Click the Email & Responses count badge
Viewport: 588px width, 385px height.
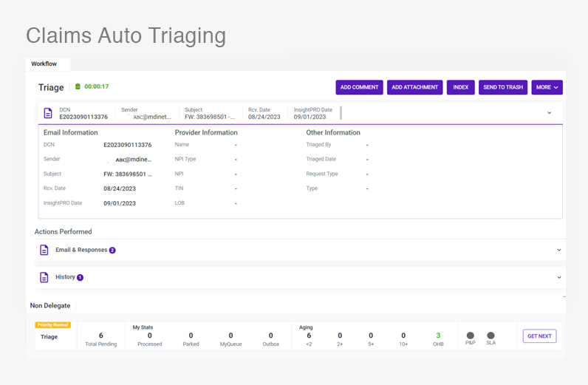coord(112,251)
